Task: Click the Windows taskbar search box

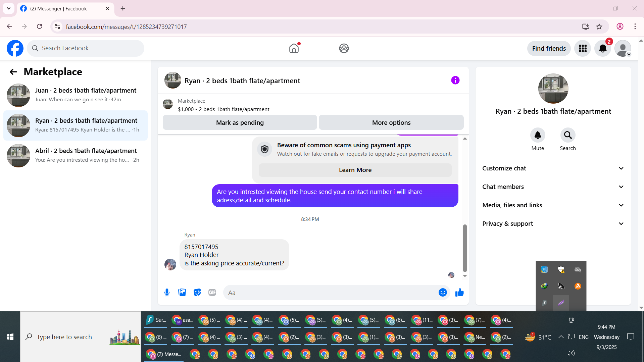Action: (81, 337)
